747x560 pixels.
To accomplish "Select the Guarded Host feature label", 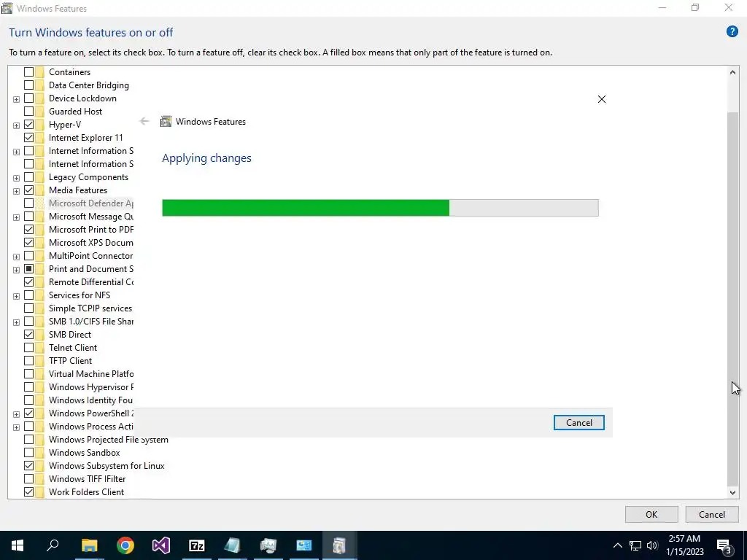I will pyautogui.click(x=75, y=112).
